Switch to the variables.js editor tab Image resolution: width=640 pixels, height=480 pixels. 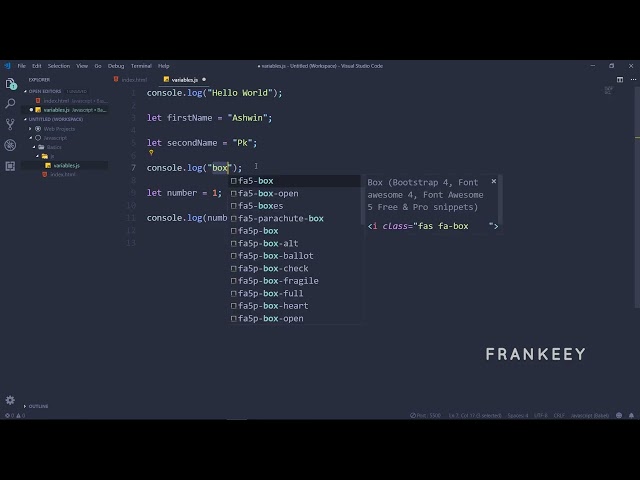[x=184, y=80]
